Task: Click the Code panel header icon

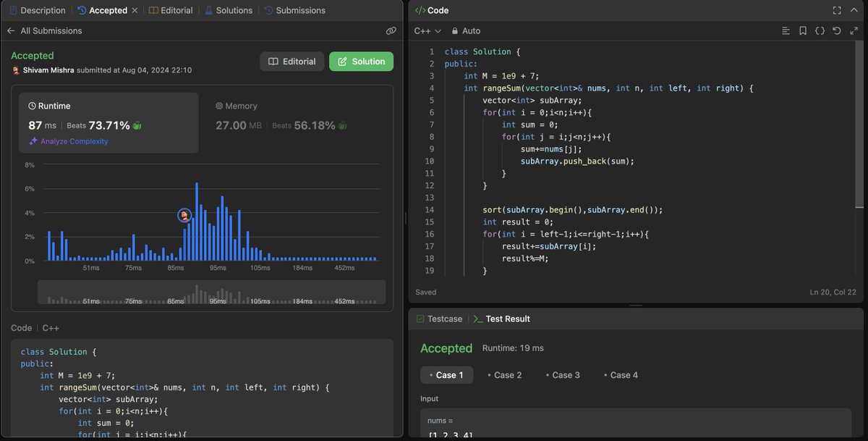Action: (420, 10)
